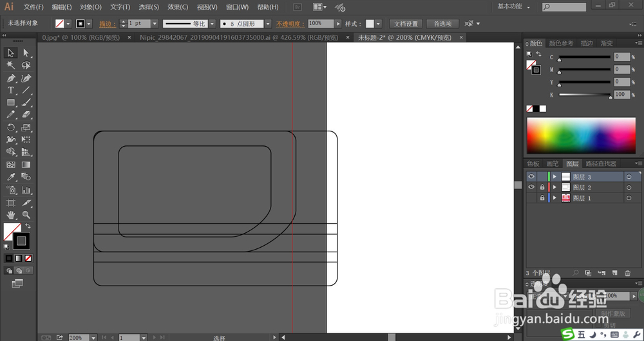This screenshot has height=341, width=644.
Task: Expand 图层 2 disclosure triangle
Action: click(554, 187)
